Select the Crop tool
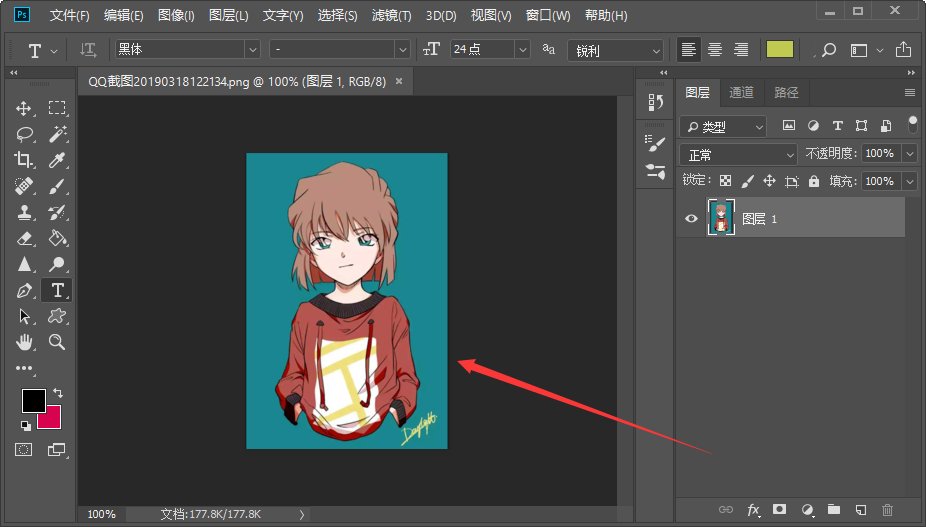The height and width of the screenshot is (527, 926). (24, 160)
